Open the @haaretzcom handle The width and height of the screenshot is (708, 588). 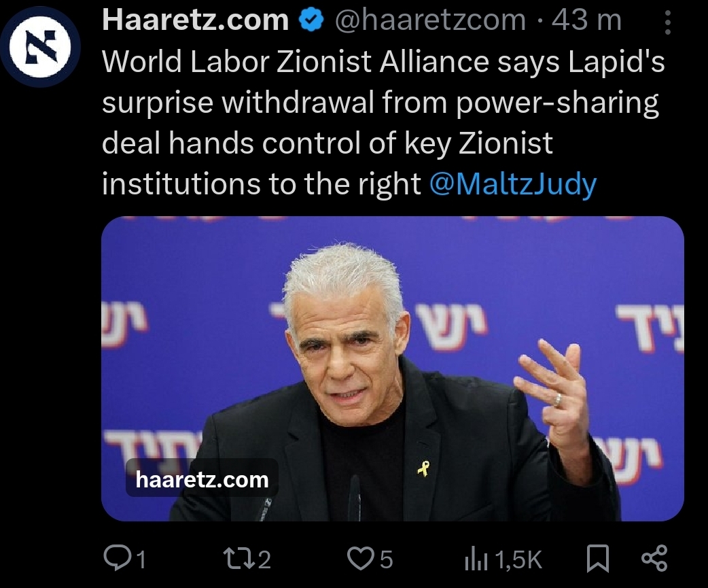point(430,20)
